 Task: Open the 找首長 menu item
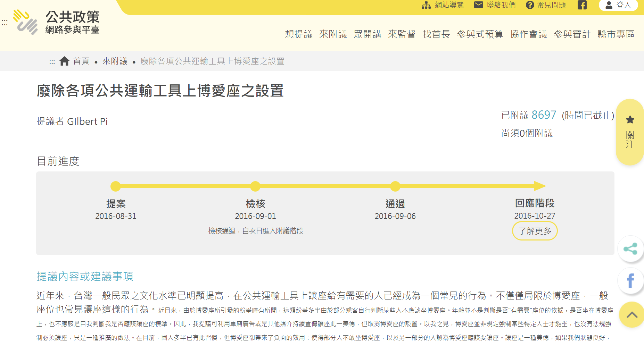coord(436,34)
